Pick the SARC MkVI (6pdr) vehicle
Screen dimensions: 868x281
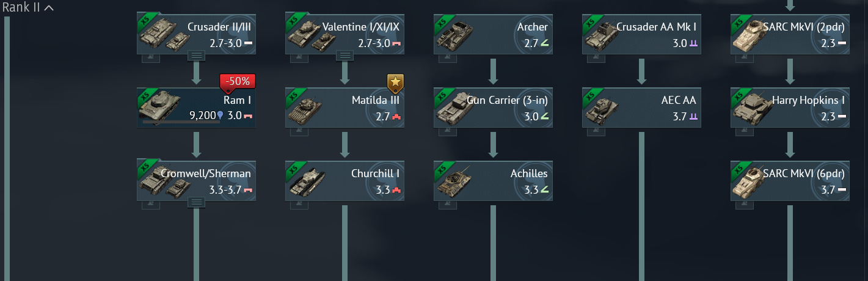pyautogui.click(x=790, y=181)
